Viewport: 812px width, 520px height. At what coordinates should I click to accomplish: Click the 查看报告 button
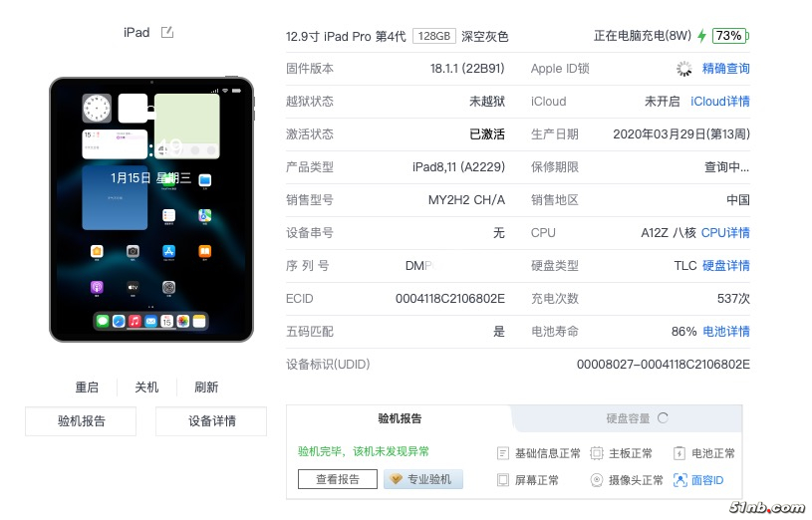(x=337, y=479)
